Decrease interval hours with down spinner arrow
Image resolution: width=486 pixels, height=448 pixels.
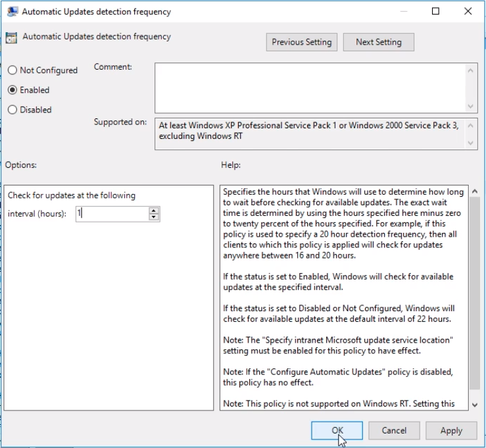click(x=154, y=217)
